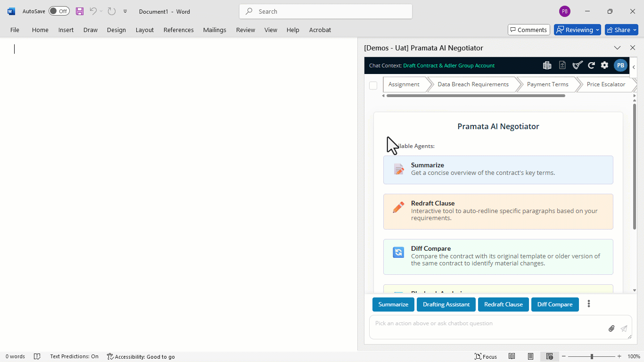Image resolution: width=644 pixels, height=362 pixels.
Task: Open the Diff Compare agent card
Action: coord(498,257)
